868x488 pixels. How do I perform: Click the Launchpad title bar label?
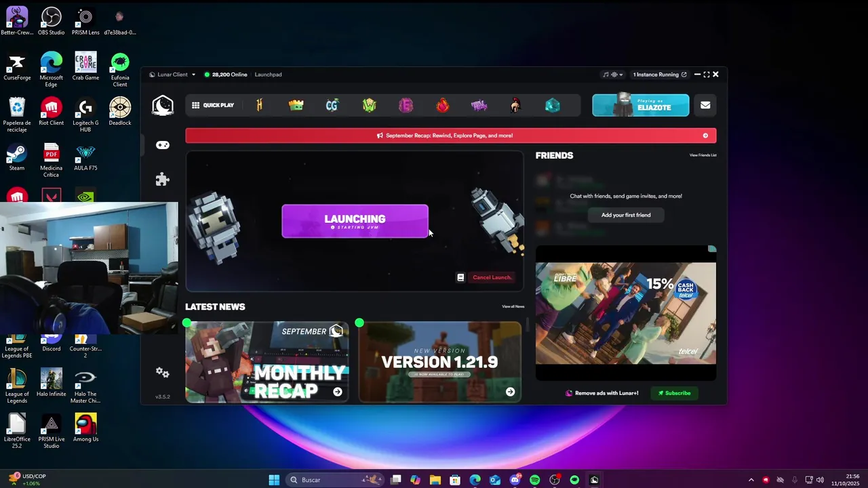pos(268,75)
